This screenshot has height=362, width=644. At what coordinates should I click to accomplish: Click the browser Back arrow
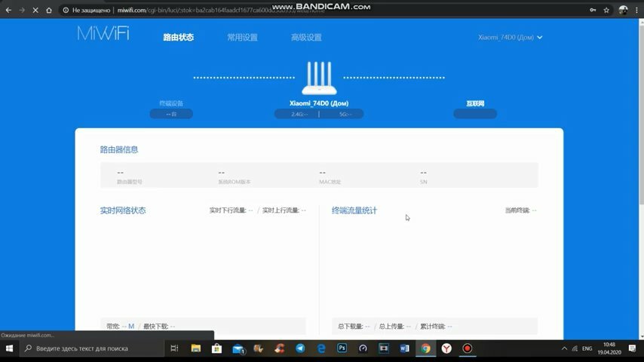click(x=8, y=11)
